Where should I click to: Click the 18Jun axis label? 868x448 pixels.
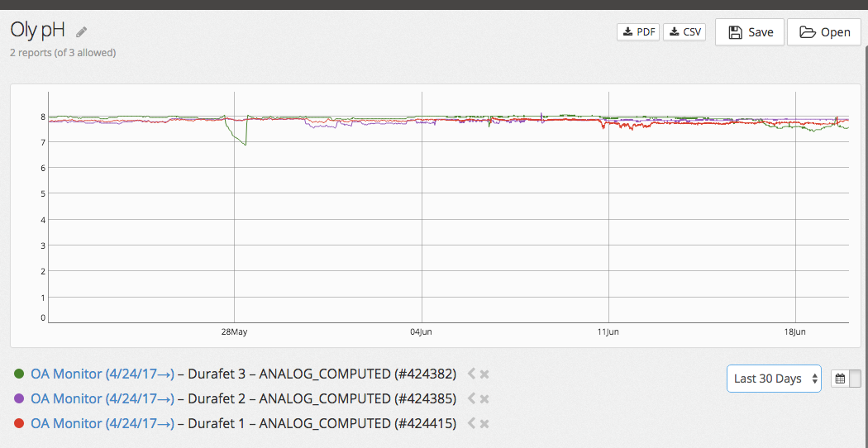pyautogui.click(x=795, y=332)
